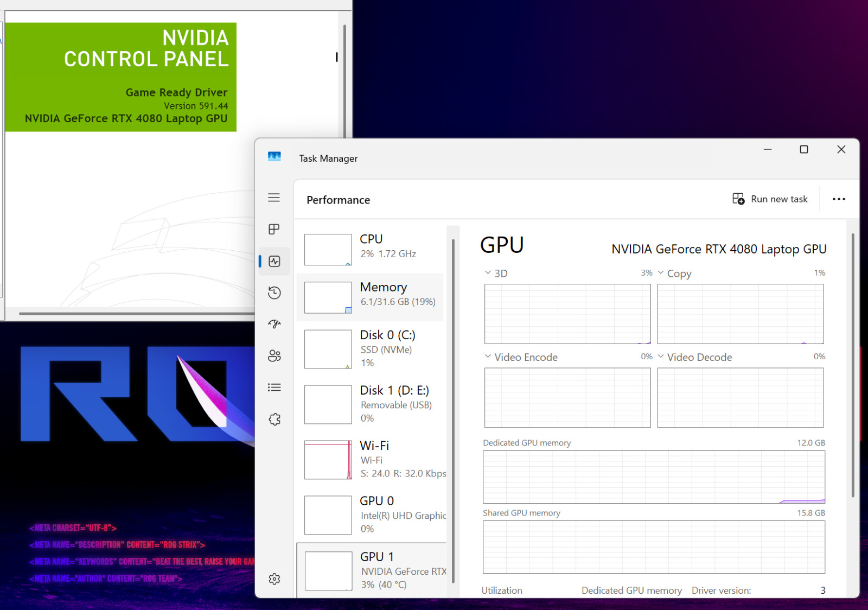Click the Utilization label
Screen dimensions: 868x610
[x=502, y=590]
